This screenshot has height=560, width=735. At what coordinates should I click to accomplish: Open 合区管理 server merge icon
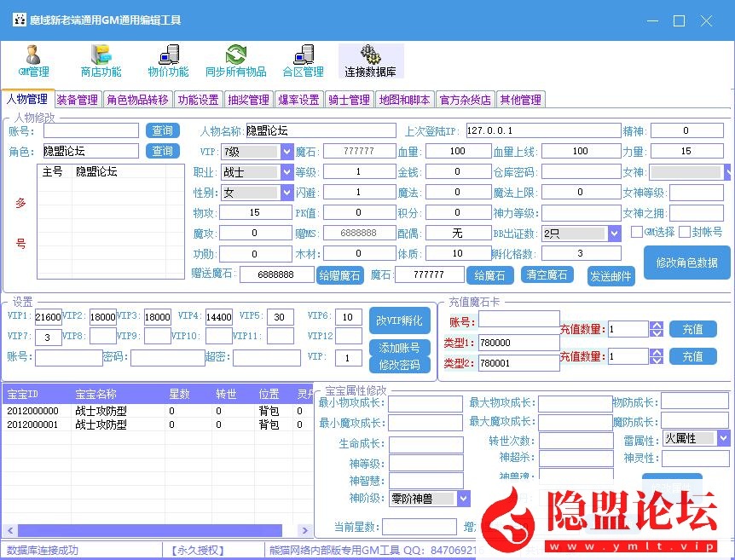click(x=302, y=60)
